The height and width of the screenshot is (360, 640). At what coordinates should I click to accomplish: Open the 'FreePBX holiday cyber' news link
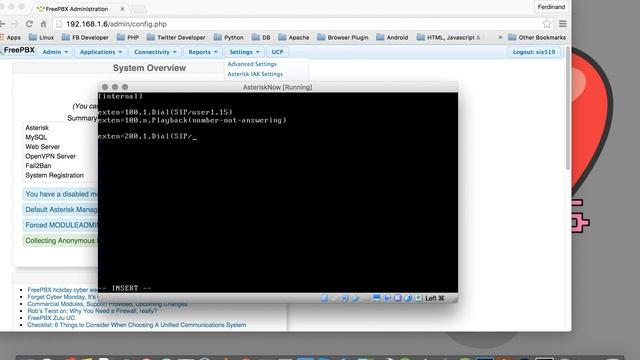click(62, 290)
